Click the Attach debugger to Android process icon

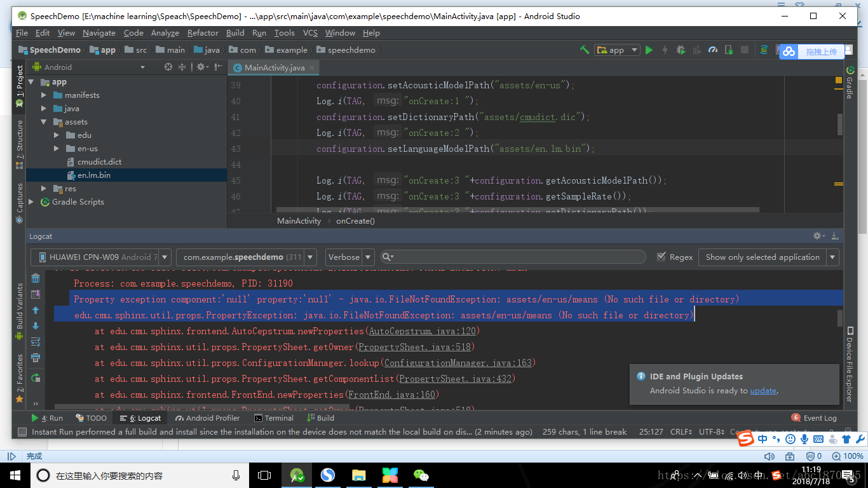728,50
